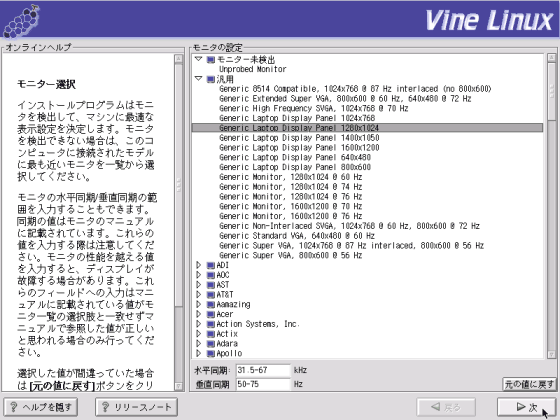The image size is (560, 420).
Task: Expand the Acer vendor group
Action: point(199,314)
